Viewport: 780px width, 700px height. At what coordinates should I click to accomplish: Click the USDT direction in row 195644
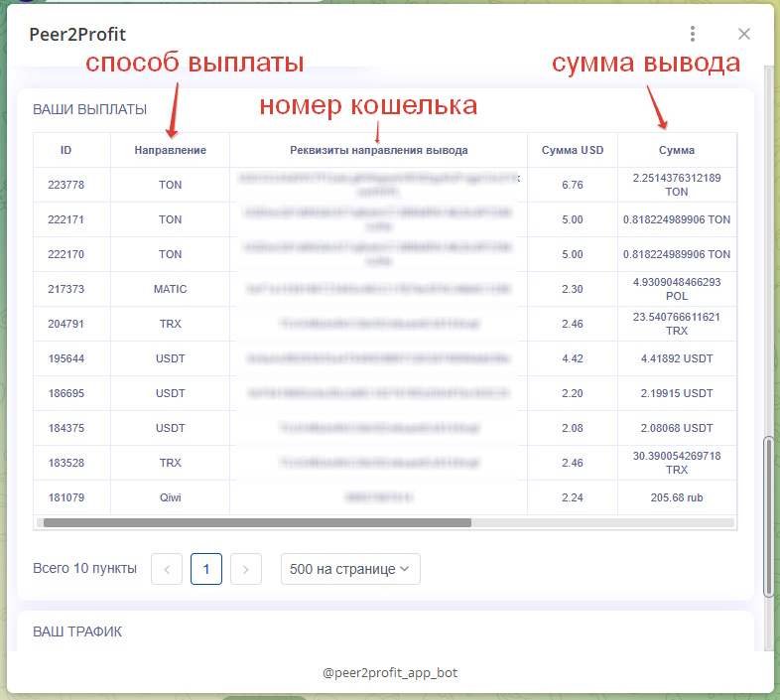(170, 358)
